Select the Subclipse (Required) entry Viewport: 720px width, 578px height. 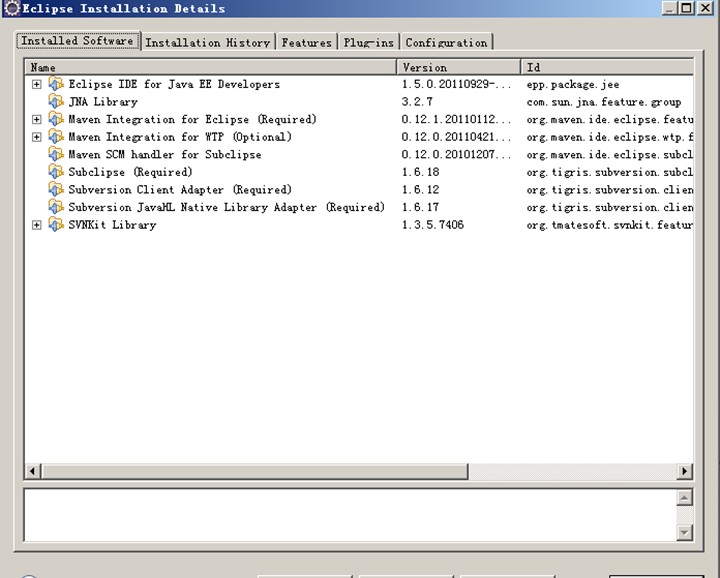(x=130, y=172)
